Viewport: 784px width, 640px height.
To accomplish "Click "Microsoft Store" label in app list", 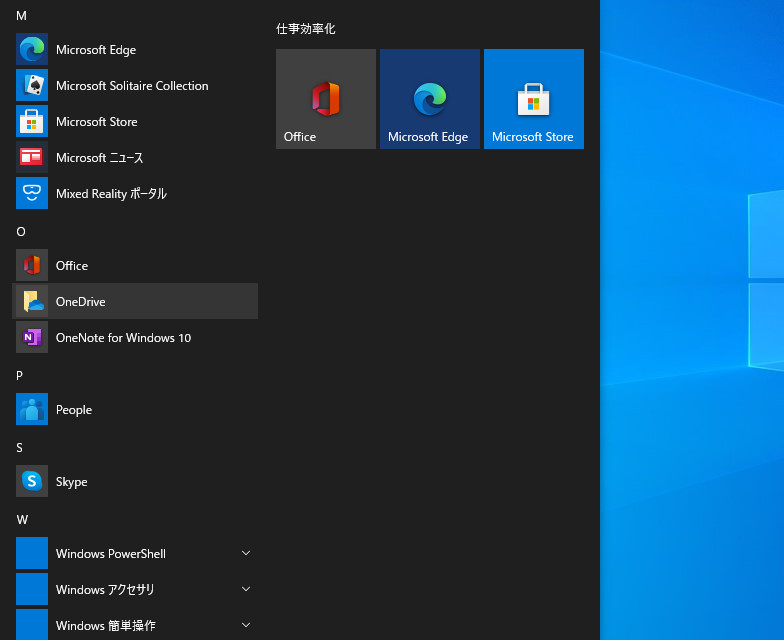I will pos(96,122).
